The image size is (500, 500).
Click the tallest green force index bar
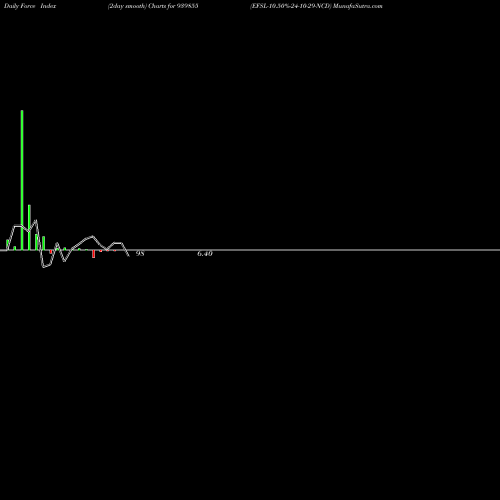[22, 180]
